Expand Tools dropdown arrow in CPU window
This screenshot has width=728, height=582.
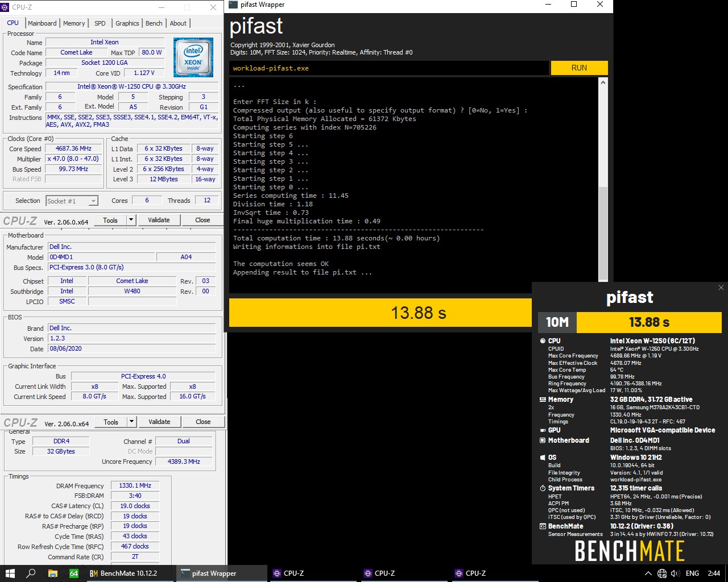pyautogui.click(x=131, y=220)
